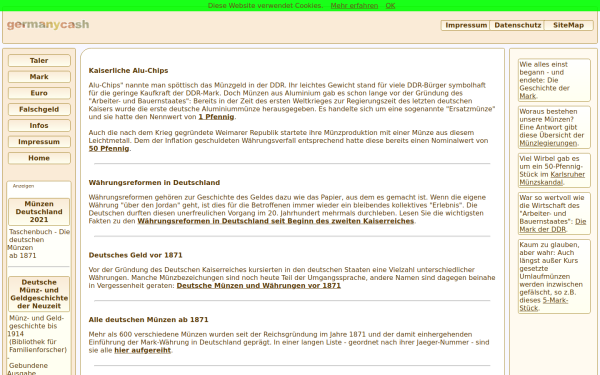Viewport: 600px width, 375px height.
Task: Follow the 'hier aufgereiht' link
Action: 142,351
